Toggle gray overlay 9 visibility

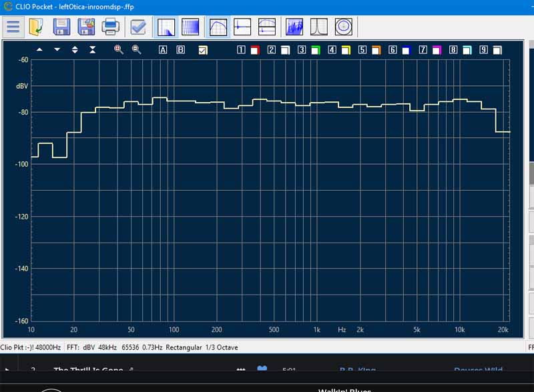(497, 51)
